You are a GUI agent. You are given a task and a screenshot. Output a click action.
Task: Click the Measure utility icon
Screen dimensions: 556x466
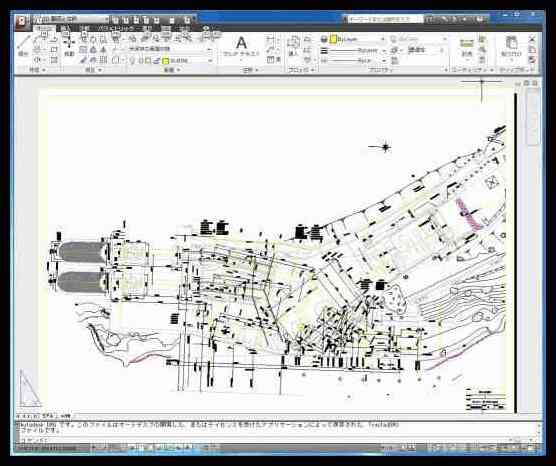click(467, 46)
